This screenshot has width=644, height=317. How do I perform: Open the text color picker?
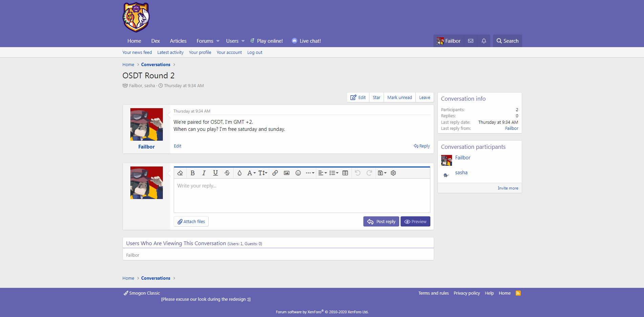click(239, 173)
